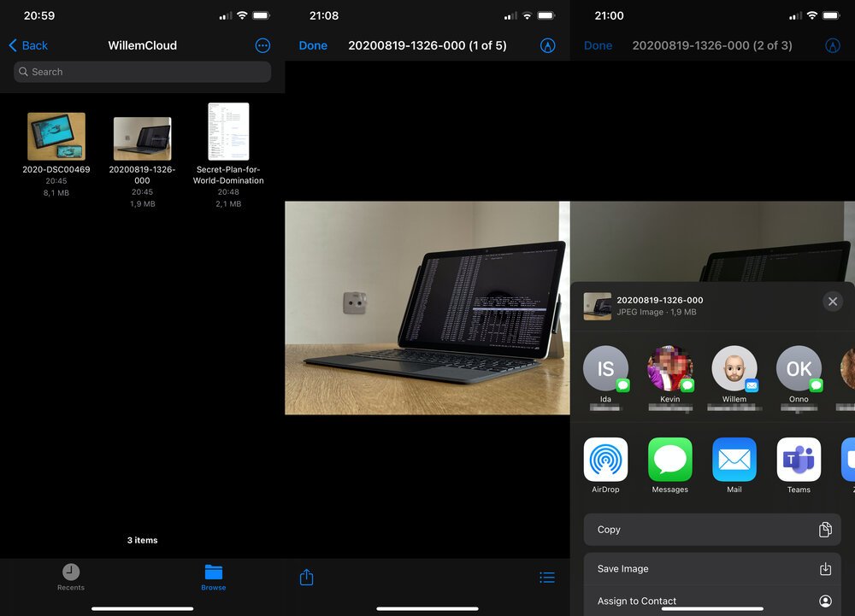Open the Markup pencil tool for the photo
Screen dimensions: 855x616
coord(547,45)
